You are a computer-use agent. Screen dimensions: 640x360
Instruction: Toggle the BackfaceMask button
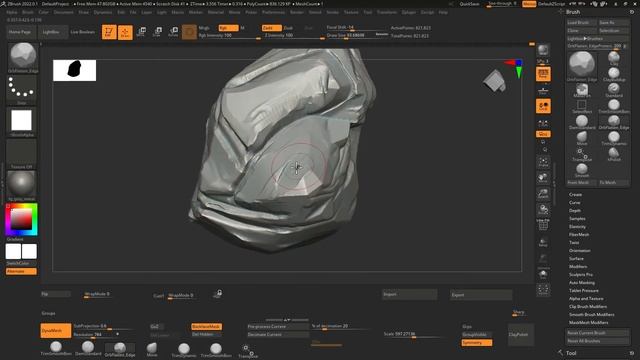(207, 327)
